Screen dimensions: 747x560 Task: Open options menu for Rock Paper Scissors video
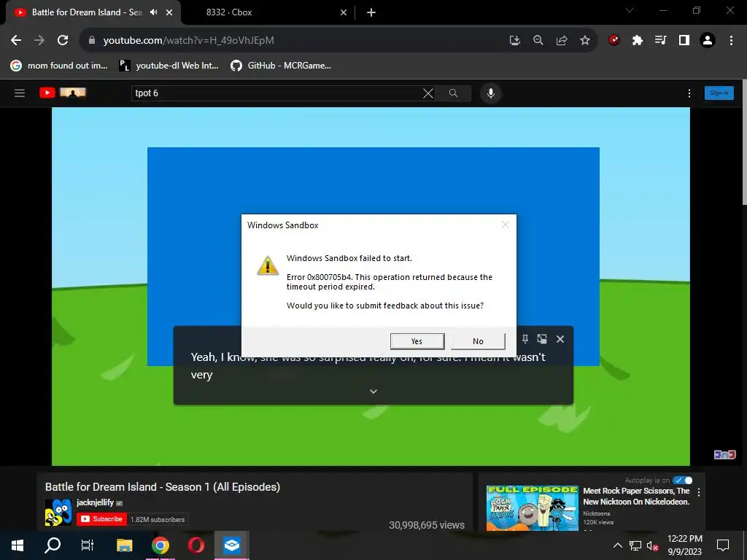tap(699, 492)
